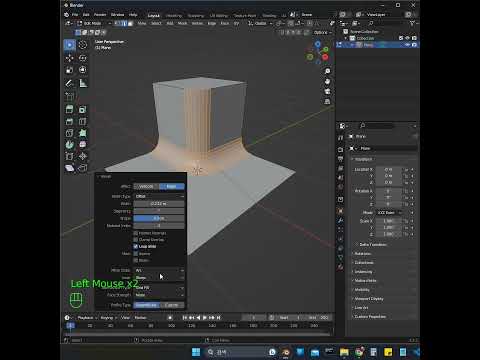Image resolution: width=480 pixels, height=360 pixels.
Task: Switch perspective/orthographic gizmo icon
Action: click(327, 101)
